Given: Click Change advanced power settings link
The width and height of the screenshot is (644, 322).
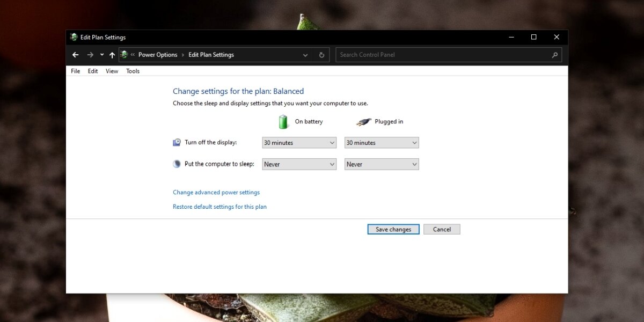Looking at the screenshot, I should (x=216, y=192).
